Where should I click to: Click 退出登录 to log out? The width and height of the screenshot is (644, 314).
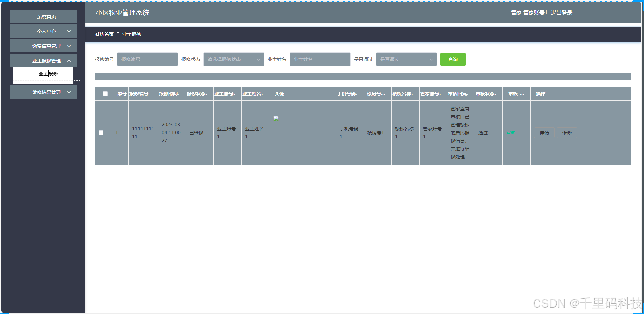562,13
